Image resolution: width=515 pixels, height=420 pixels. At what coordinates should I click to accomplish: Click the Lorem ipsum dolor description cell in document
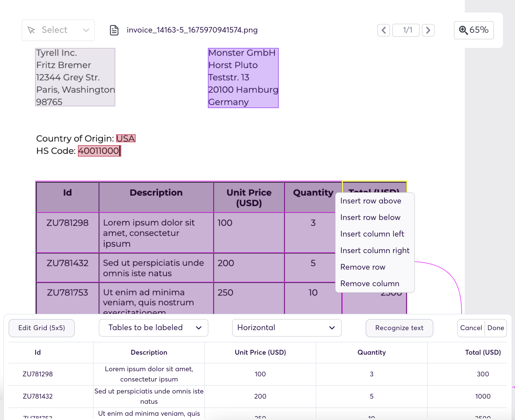pyautogui.click(x=156, y=233)
